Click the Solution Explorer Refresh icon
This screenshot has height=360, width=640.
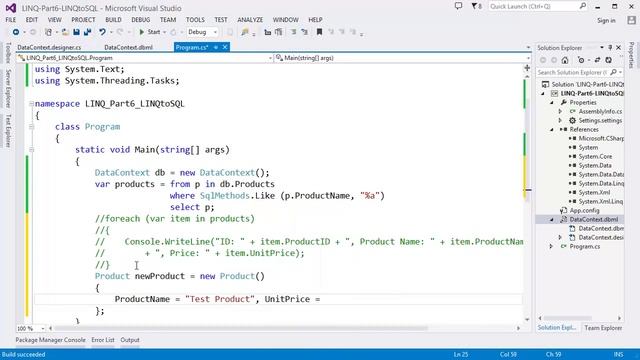tap(609, 60)
